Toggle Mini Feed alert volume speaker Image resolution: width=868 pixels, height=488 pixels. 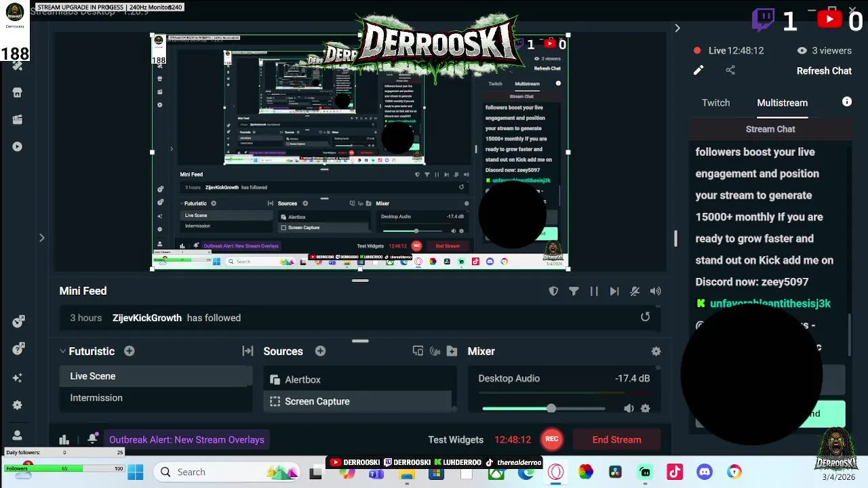[655, 291]
